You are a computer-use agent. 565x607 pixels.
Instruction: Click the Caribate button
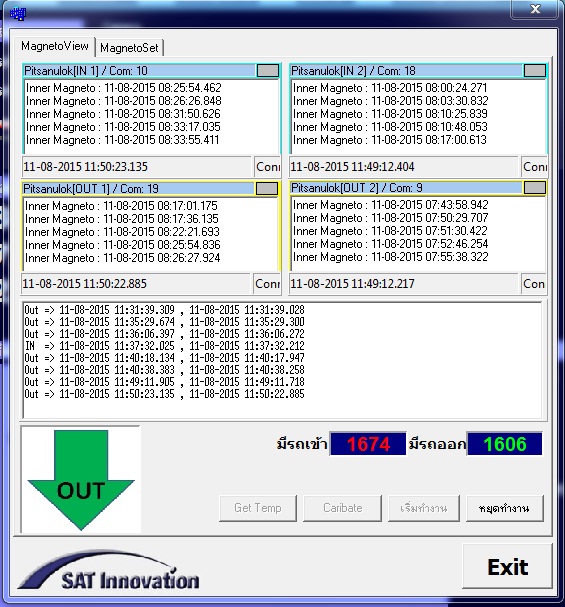coord(342,508)
